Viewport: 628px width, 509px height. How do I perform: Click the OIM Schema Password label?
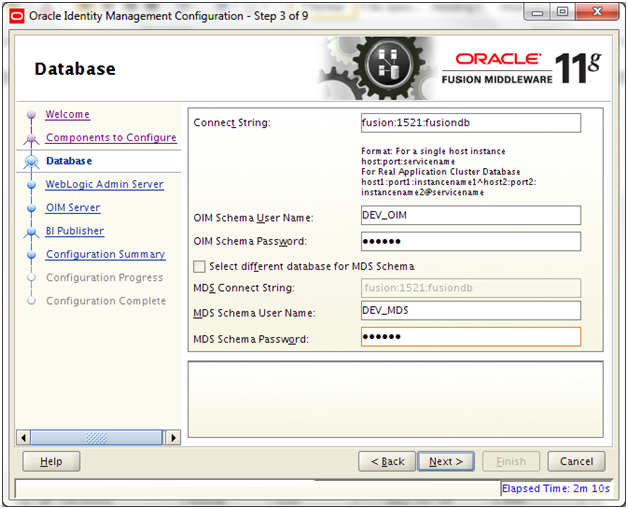(x=250, y=241)
